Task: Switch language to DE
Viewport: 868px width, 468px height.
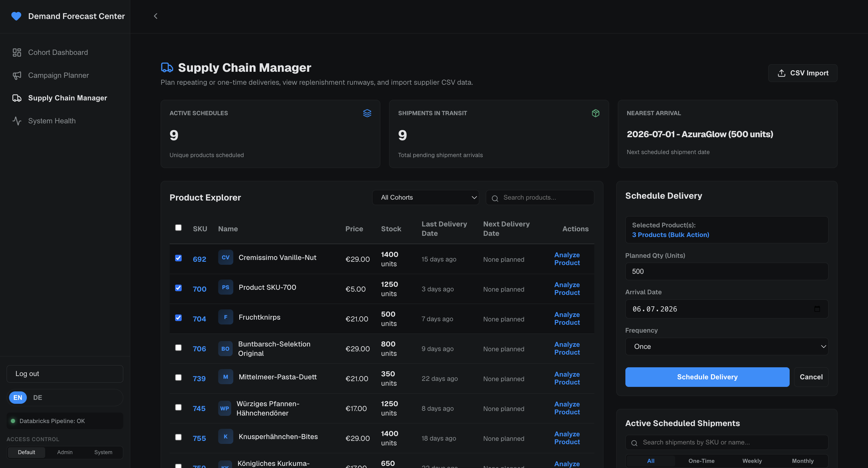Action: (37, 397)
